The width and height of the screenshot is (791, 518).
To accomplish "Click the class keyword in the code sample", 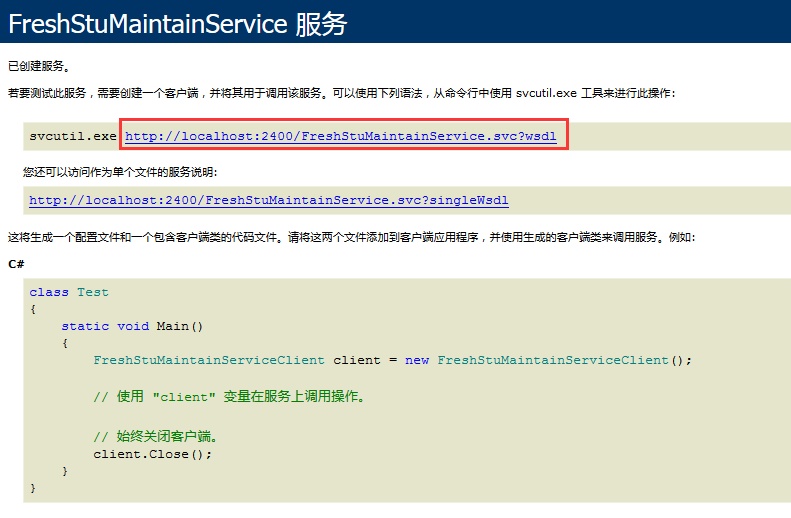I will [x=49, y=292].
